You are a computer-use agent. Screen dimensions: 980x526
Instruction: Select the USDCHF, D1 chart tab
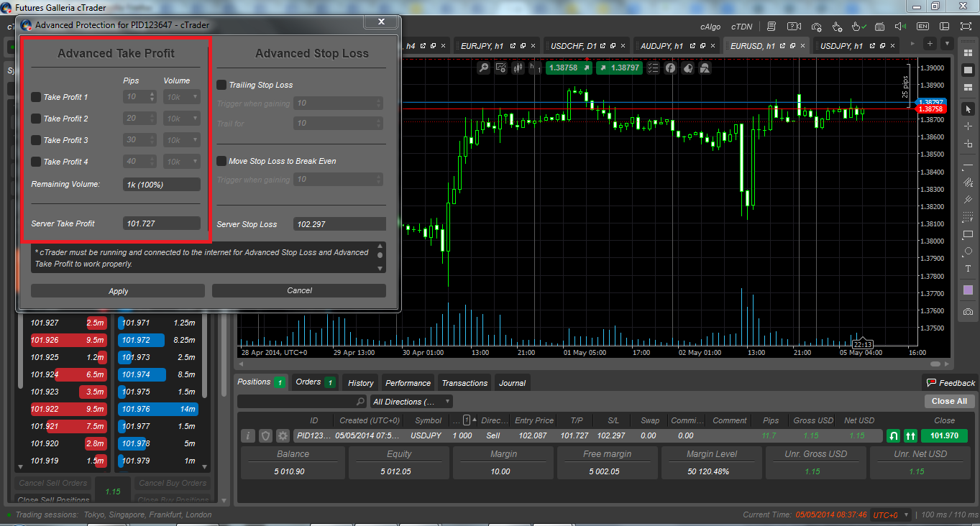click(x=586, y=45)
